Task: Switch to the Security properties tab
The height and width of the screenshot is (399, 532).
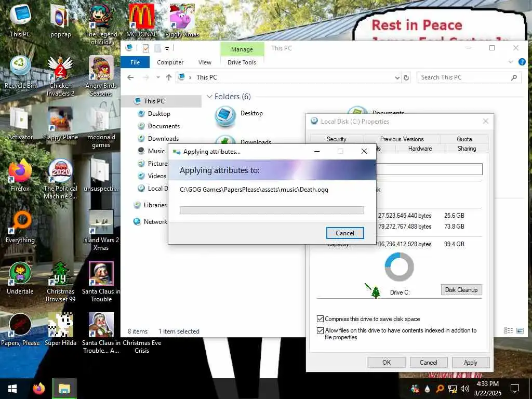Action: coord(337,139)
